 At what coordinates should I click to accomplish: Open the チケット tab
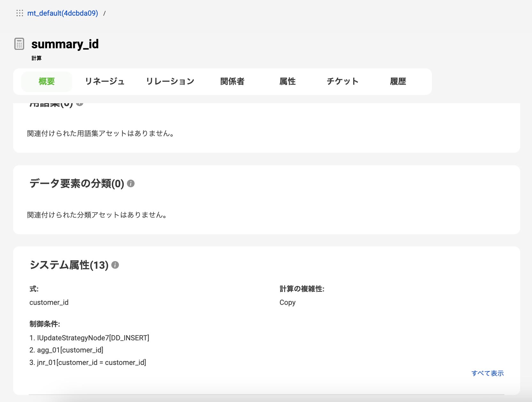coord(343,81)
